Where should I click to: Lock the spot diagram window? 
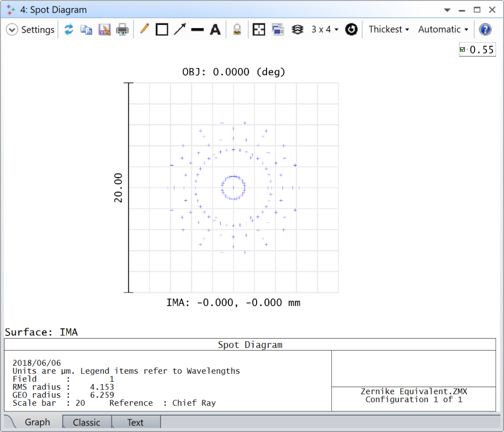[237, 29]
